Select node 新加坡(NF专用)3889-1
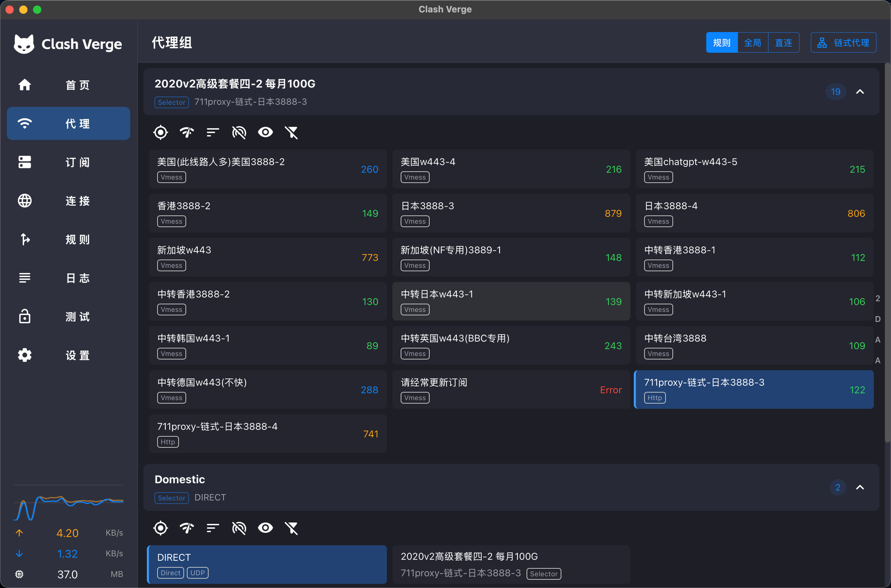 [511, 257]
